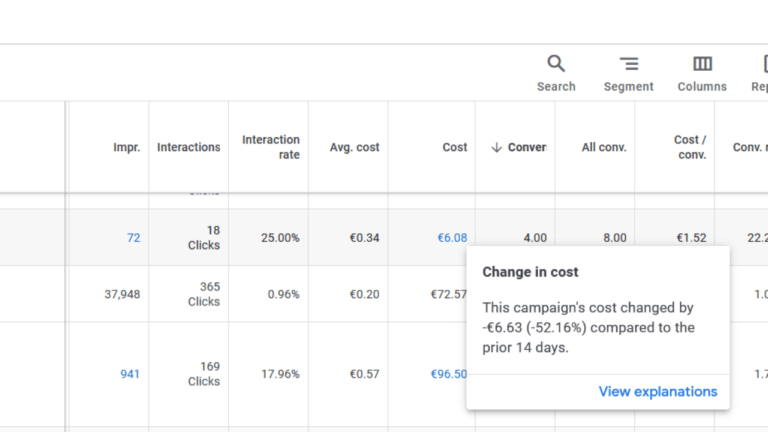Select the €72.57 cost cell
Screen dimensions: 768x432
coord(449,294)
